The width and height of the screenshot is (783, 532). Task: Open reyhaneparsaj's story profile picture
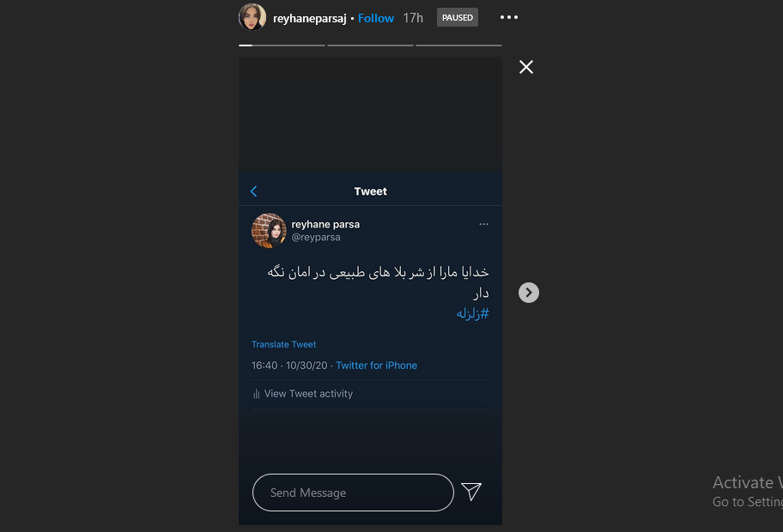tap(252, 17)
